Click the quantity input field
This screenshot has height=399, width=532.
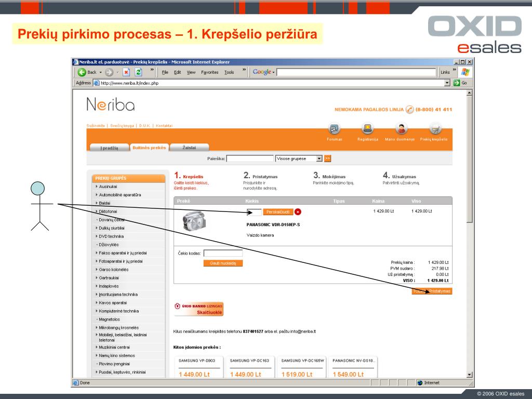point(254,212)
